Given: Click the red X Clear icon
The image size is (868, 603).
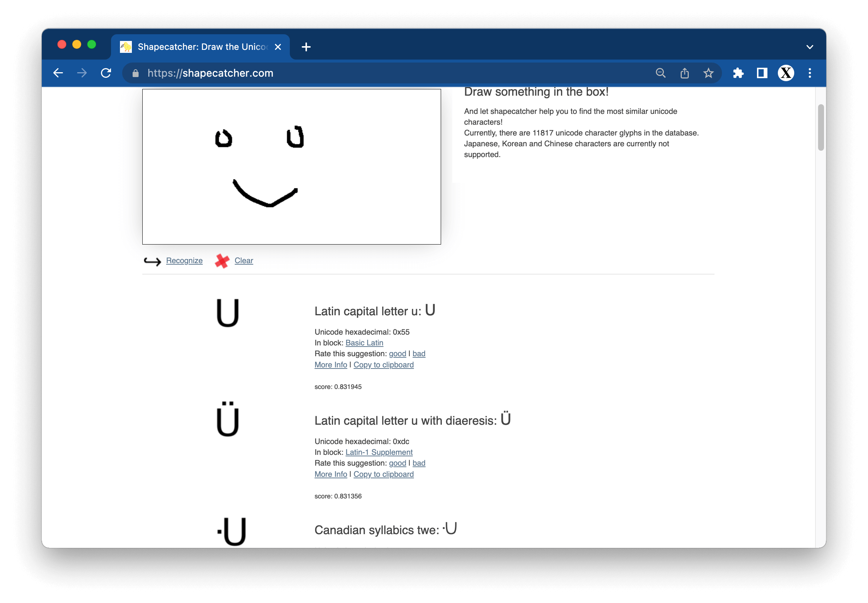Looking at the screenshot, I should pos(222,261).
